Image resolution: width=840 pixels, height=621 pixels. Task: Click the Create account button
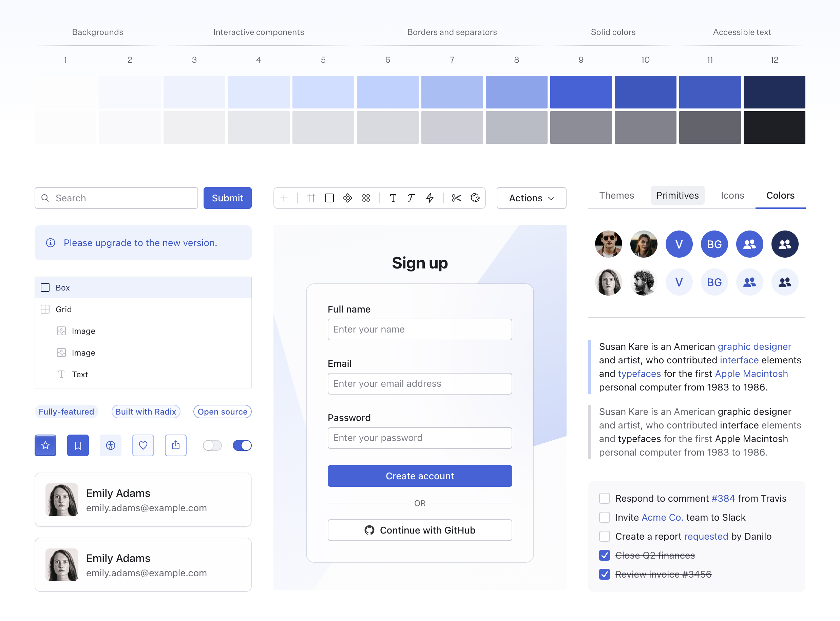[419, 476]
